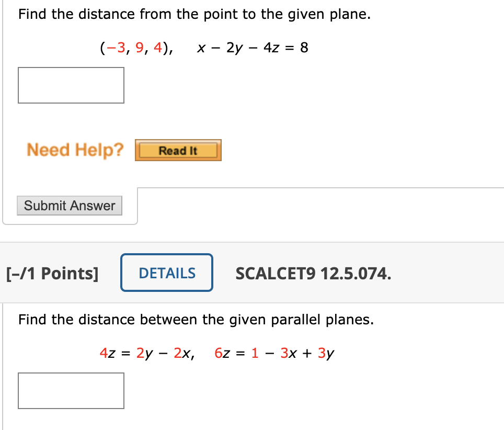Click the answer box for the point-to-plane problem
Screen dimensions: 504x430
pos(71,85)
